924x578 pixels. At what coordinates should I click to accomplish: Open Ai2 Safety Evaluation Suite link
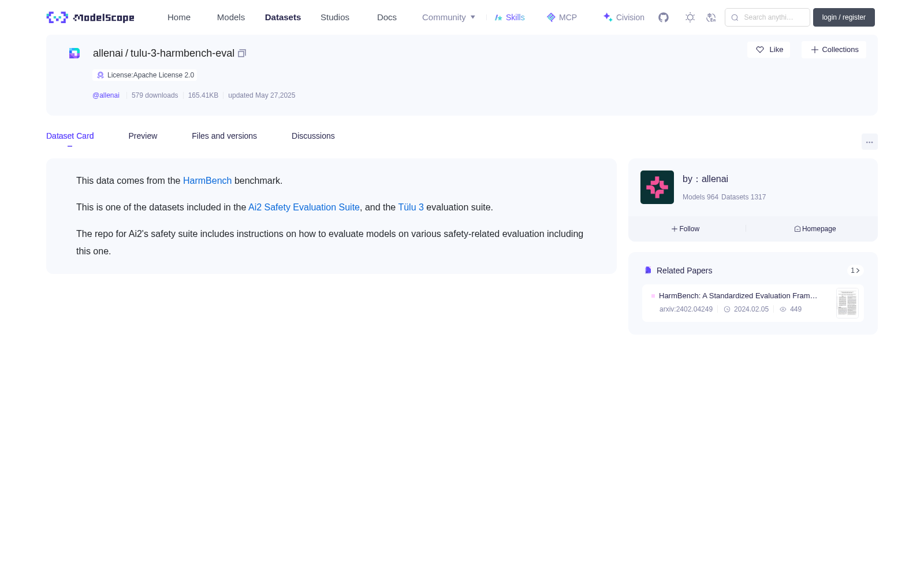click(x=304, y=208)
